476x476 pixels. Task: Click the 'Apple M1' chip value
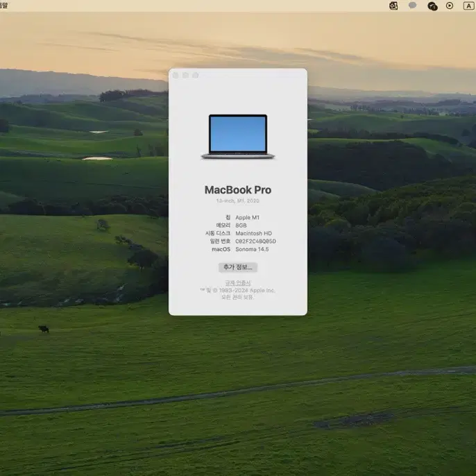pos(248,217)
